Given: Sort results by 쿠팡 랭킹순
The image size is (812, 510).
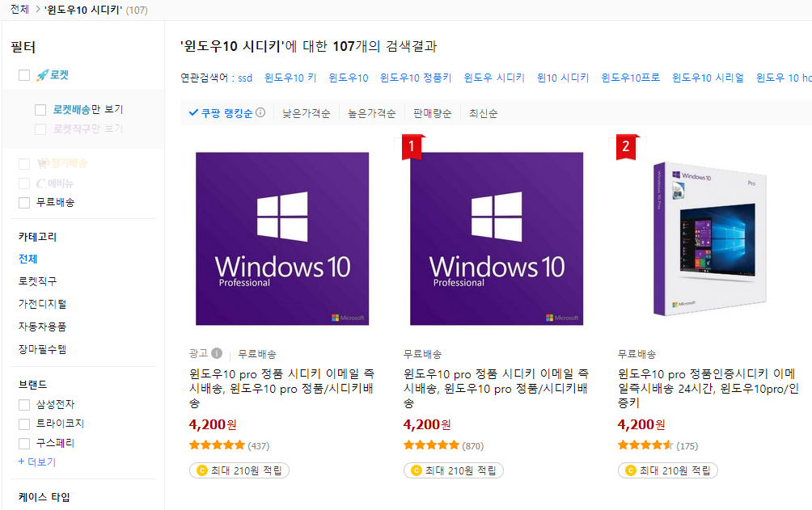Looking at the screenshot, I should 226,113.
